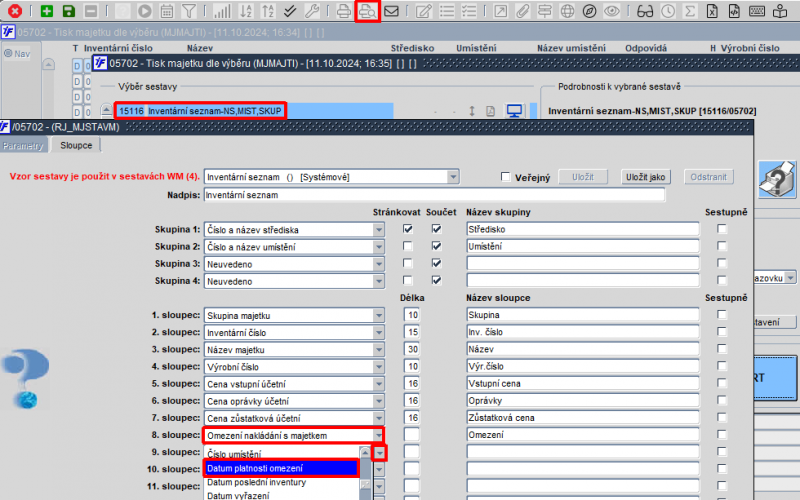
Task: Click the paperclip attachments icon
Action: [522, 11]
